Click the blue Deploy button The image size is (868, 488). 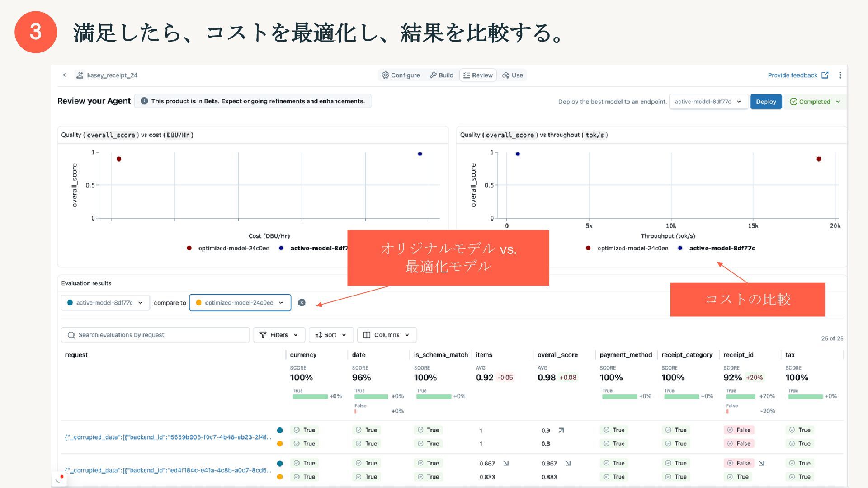(x=765, y=102)
